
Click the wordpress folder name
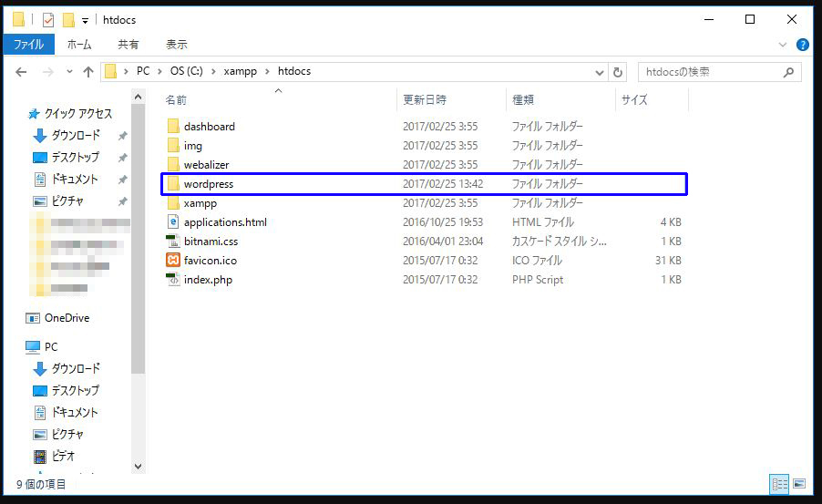(x=209, y=184)
